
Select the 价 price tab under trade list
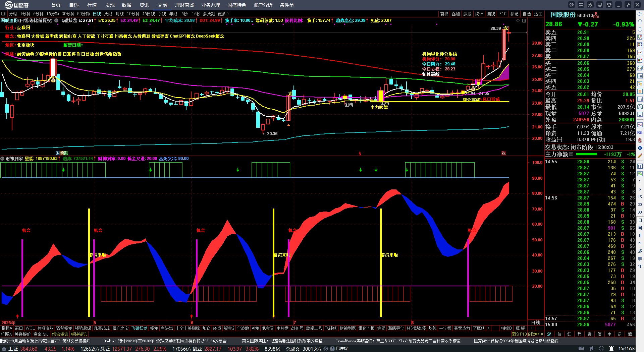[559, 334]
